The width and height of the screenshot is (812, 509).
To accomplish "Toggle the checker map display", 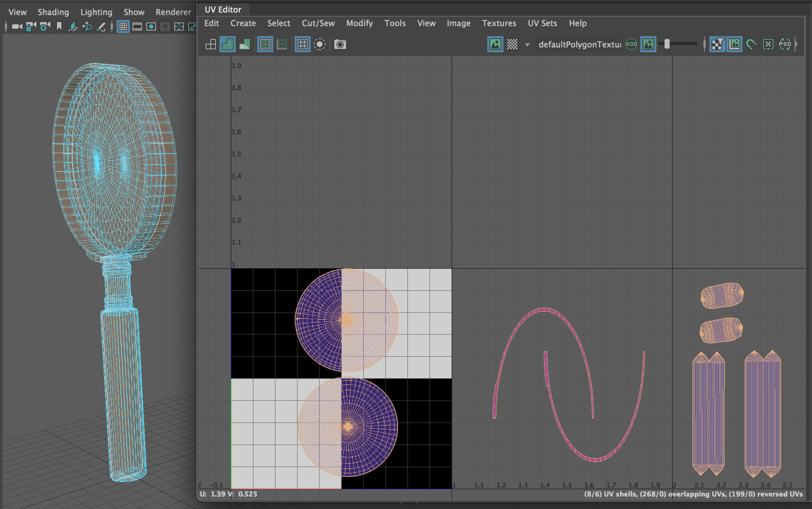I will point(512,44).
